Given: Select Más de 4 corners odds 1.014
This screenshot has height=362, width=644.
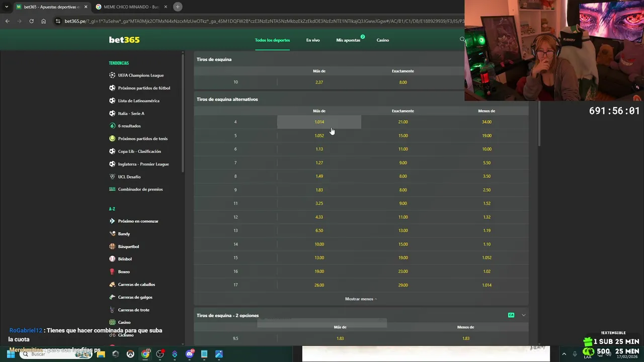Looking at the screenshot, I should tap(319, 122).
